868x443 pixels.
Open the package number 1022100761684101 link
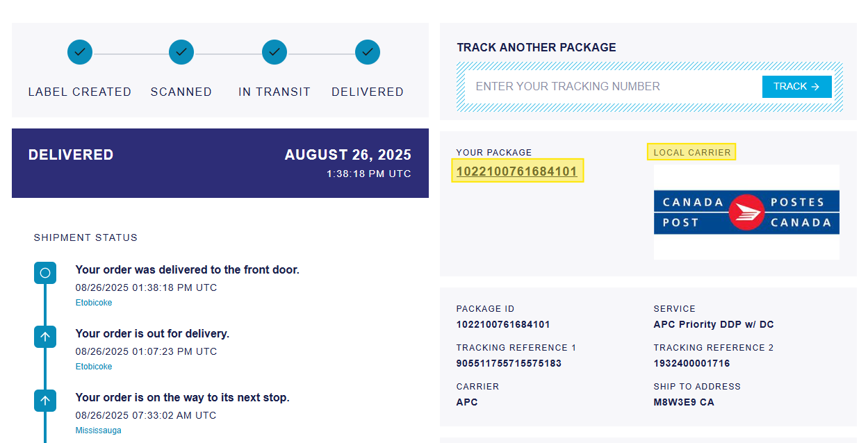coord(517,171)
